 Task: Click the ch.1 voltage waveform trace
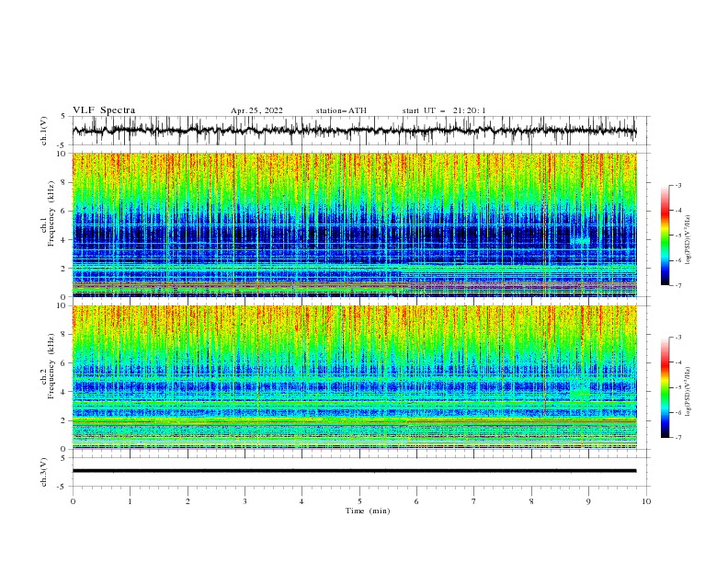pyautogui.click(x=354, y=131)
